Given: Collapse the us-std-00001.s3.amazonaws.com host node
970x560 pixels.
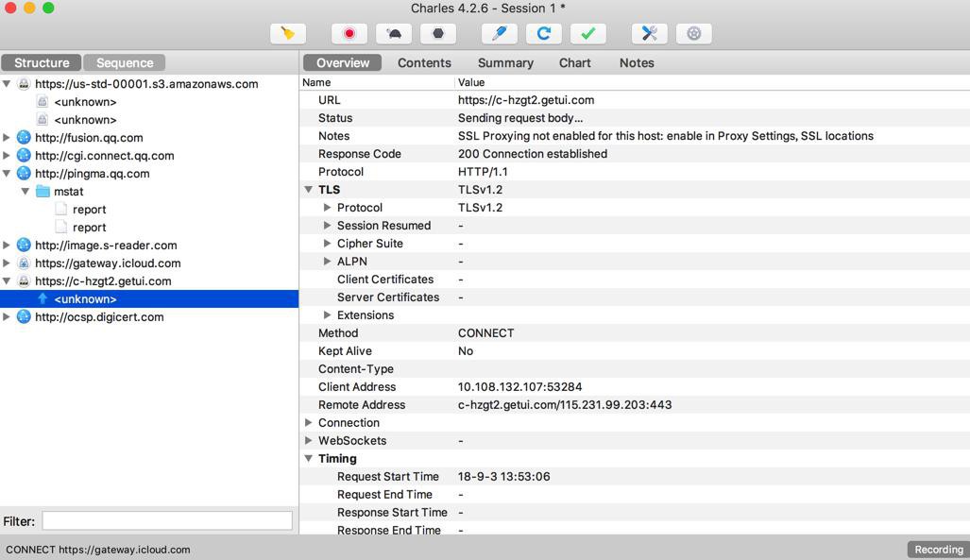Looking at the screenshot, I should [7, 83].
